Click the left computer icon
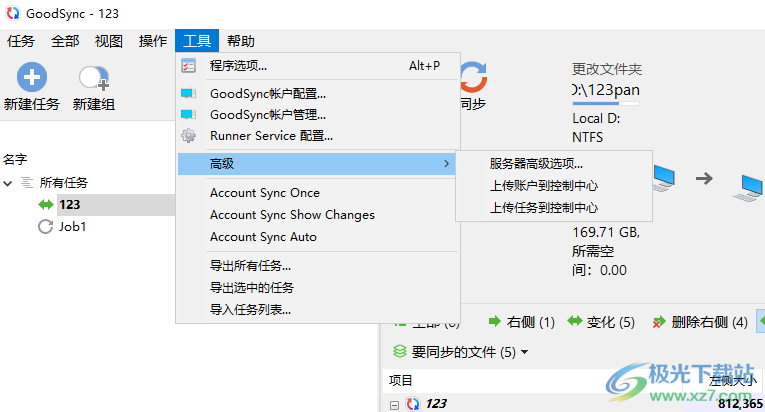Viewport: 765px width, 412px height. coord(664,178)
